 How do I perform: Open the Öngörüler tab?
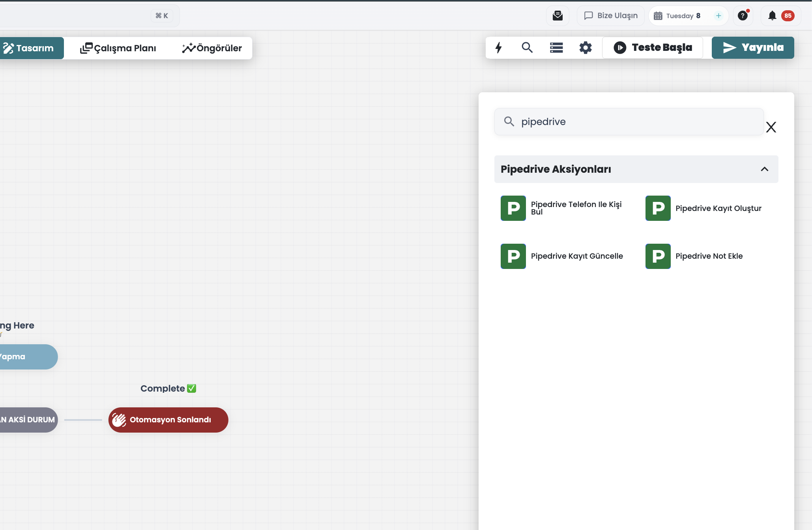click(x=212, y=48)
